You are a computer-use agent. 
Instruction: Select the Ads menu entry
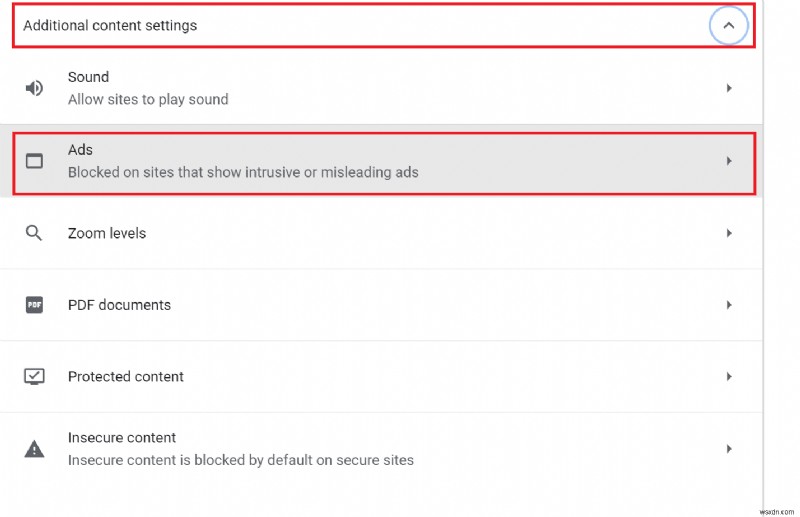tap(384, 163)
